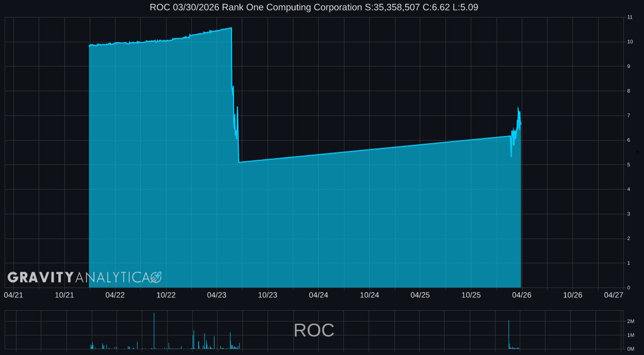Click the Gravity Analytica watermark text
The width and height of the screenshot is (644, 355).
coord(78,278)
